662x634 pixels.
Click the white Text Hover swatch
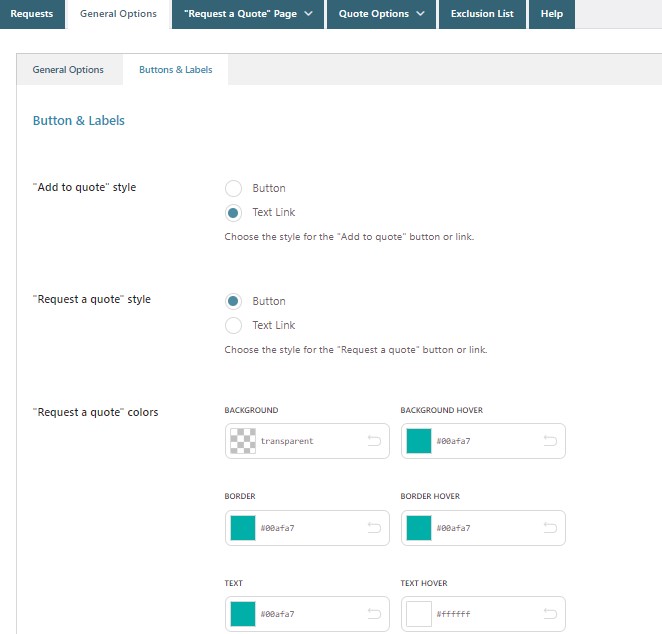click(x=419, y=614)
